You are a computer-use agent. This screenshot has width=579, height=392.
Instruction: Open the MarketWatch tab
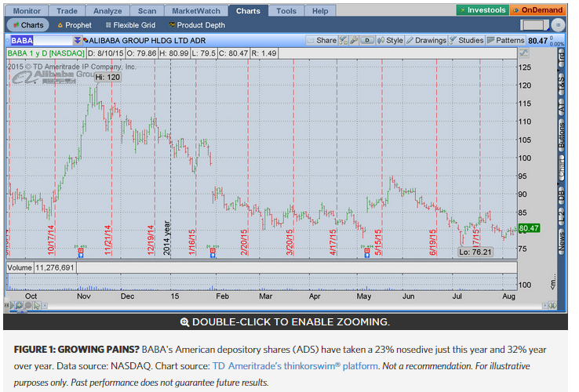tap(196, 11)
